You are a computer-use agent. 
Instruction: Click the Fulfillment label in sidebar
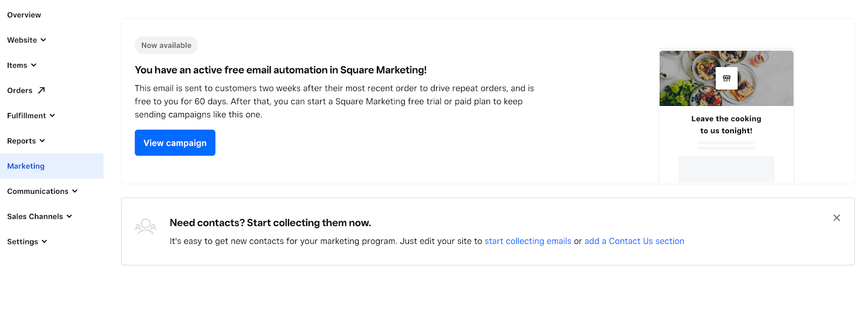pos(27,116)
